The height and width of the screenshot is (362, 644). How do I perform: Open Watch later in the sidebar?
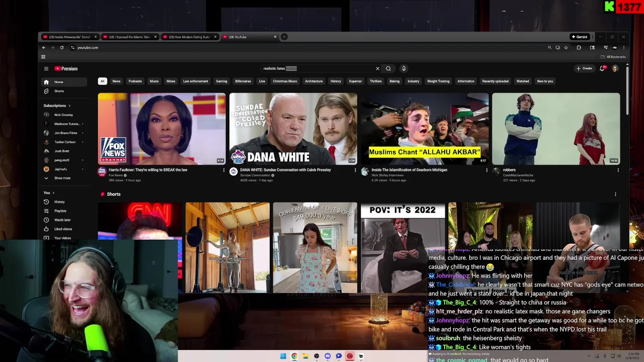tap(65, 220)
